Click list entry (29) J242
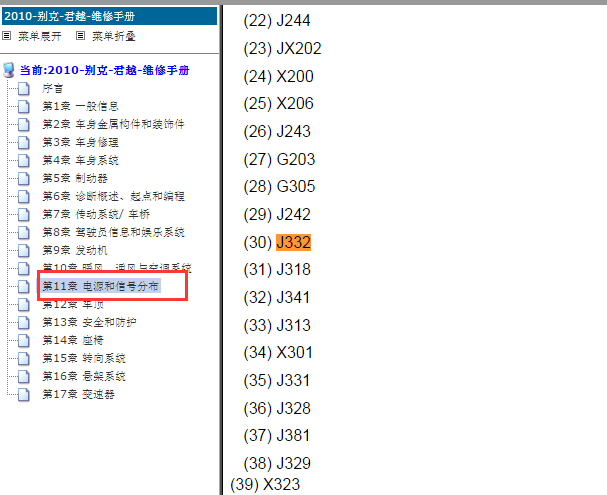This screenshot has width=607, height=495. (x=277, y=215)
